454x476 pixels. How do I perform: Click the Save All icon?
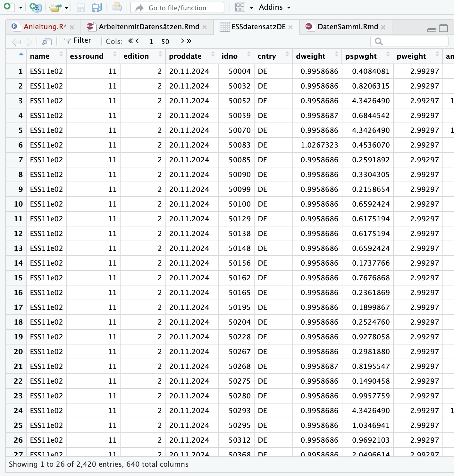coord(97,7)
